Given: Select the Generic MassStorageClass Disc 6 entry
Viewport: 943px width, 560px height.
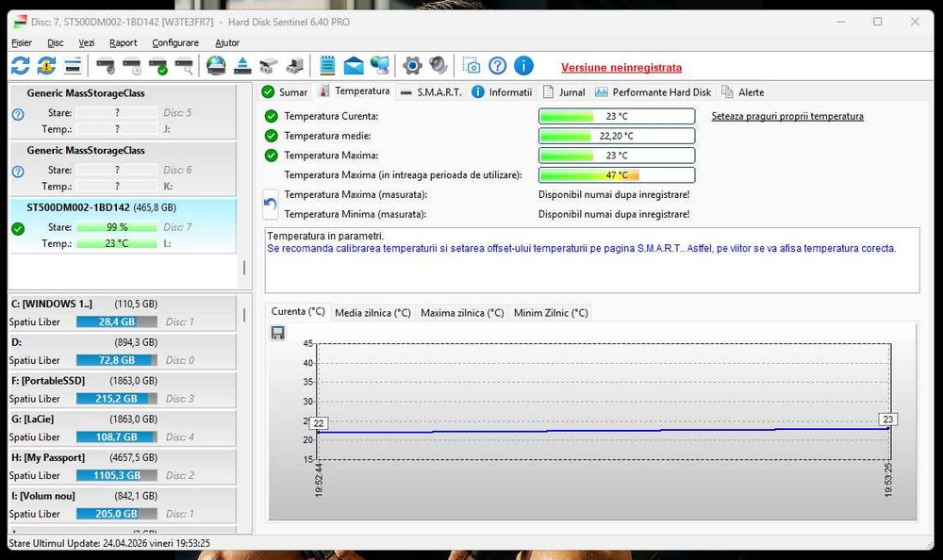Looking at the screenshot, I should click(122, 169).
